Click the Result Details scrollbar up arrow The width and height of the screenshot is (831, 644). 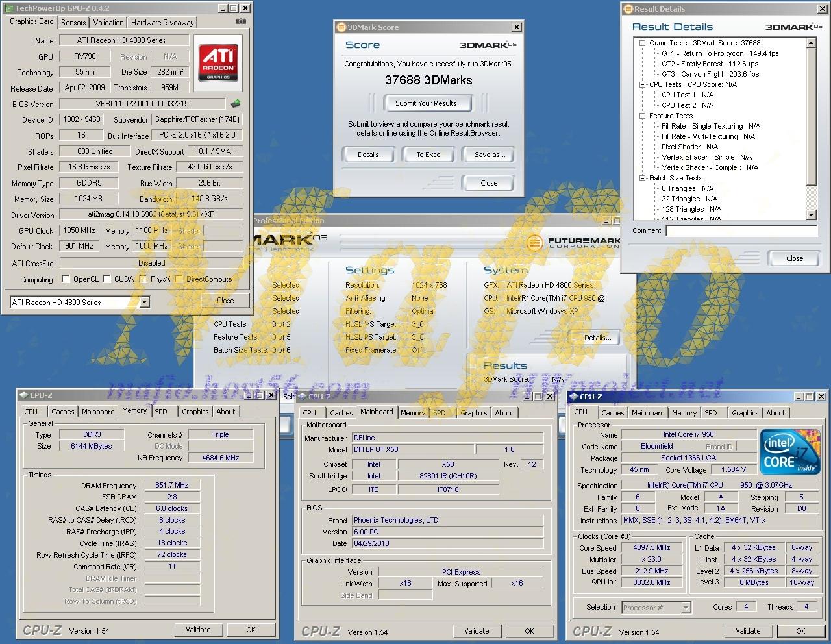coord(811,43)
